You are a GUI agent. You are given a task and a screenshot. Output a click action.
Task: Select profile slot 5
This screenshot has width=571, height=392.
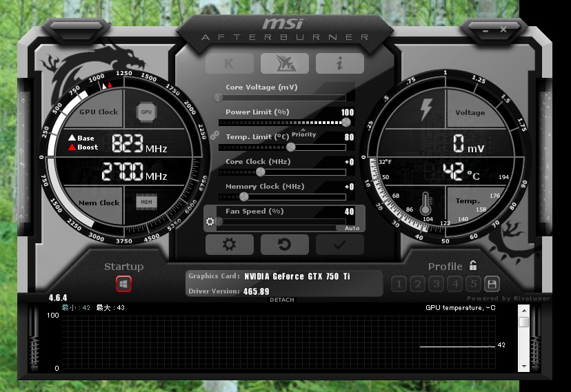click(x=473, y=284)
